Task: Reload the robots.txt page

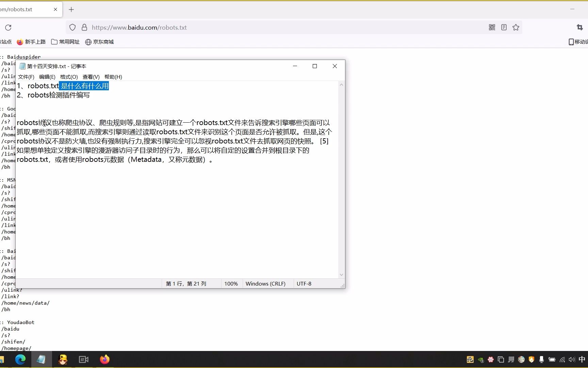Action: (8, 28)
